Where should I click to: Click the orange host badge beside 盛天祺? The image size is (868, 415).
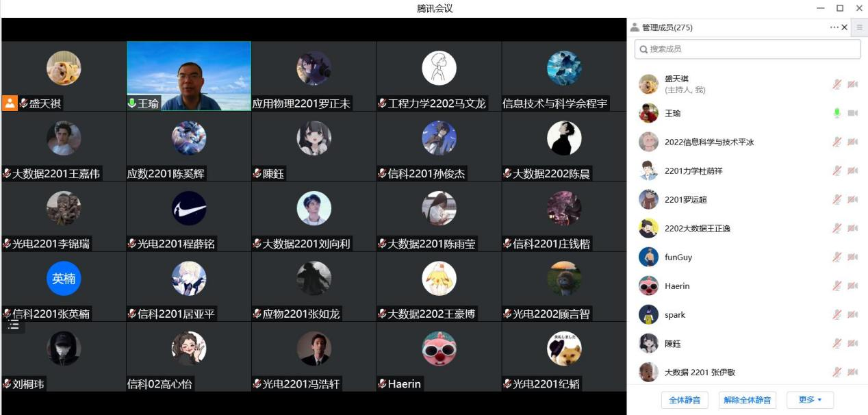tap(10, 103)
